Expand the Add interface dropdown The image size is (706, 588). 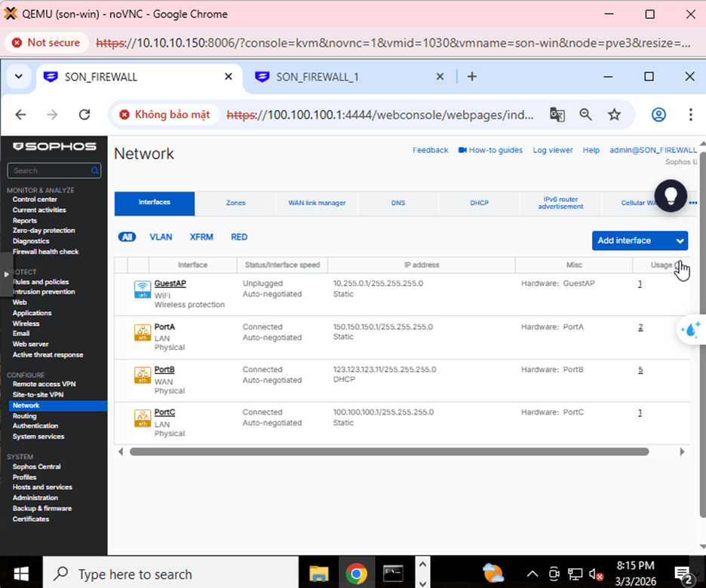pyautogui.click(x=680, y=240)
